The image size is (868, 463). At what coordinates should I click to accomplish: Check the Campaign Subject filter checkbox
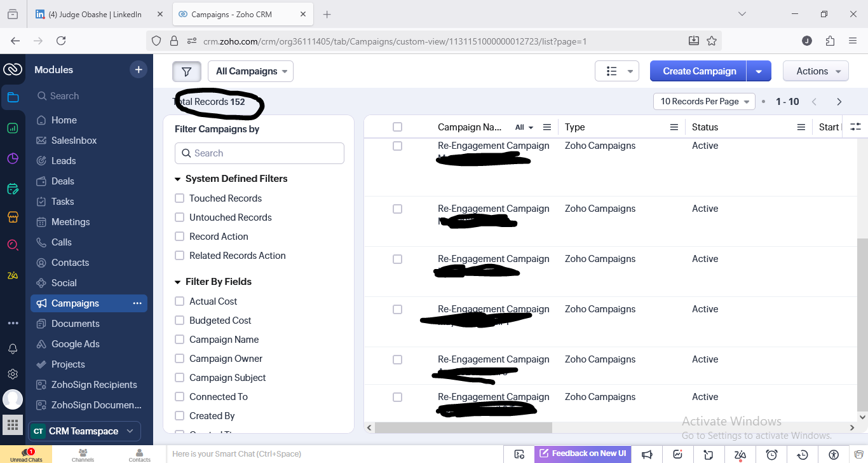point(179,378)
